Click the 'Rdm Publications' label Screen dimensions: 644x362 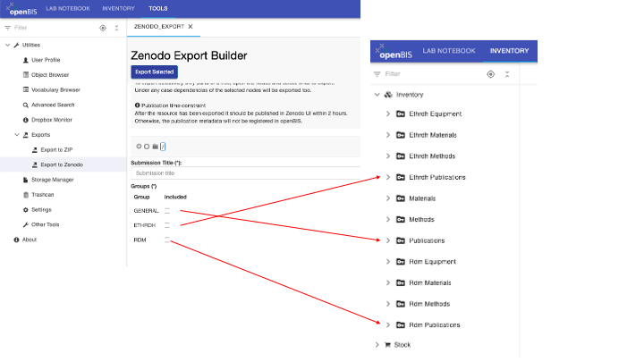(x=435, y=325)
